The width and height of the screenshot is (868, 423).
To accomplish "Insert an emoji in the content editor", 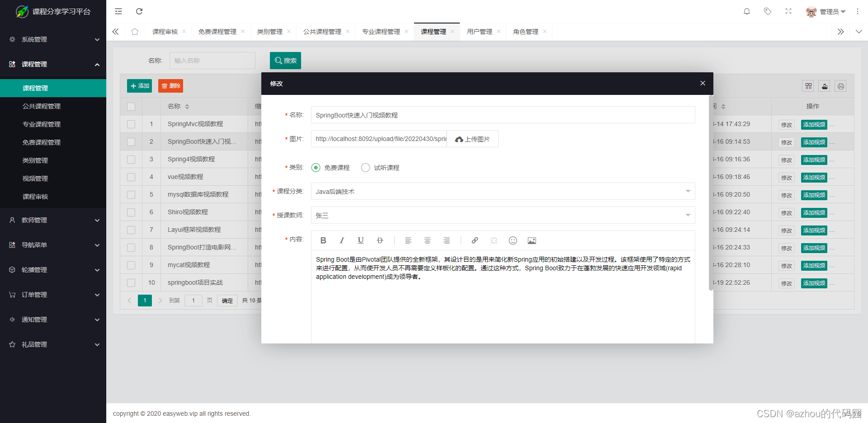I will point(513,240).
